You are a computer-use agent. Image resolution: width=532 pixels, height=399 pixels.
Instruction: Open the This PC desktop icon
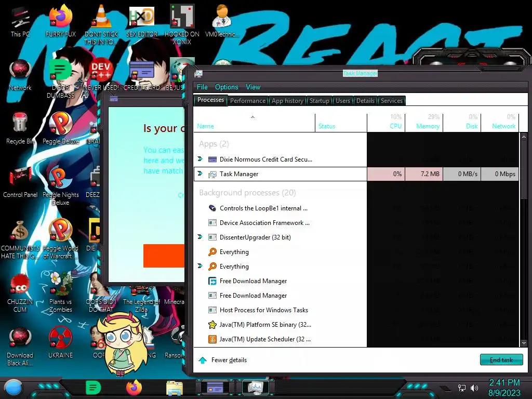(x=20, y=21)
